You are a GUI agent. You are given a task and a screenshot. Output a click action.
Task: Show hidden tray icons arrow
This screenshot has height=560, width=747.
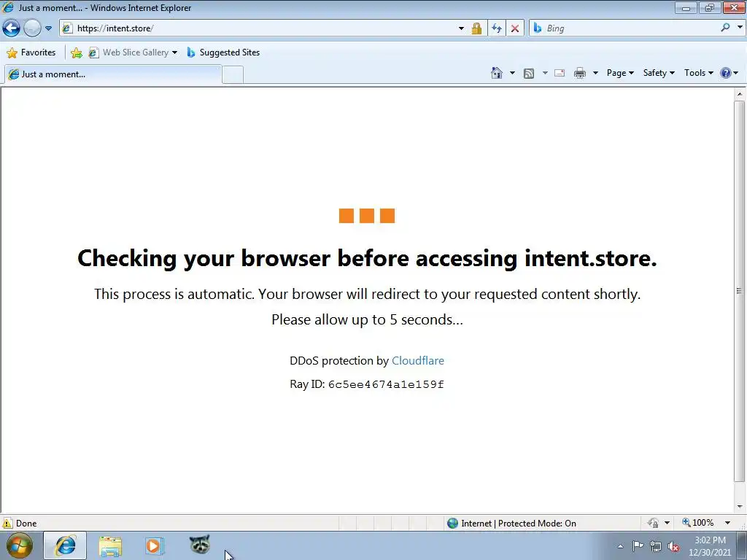(x=620, y=546)
